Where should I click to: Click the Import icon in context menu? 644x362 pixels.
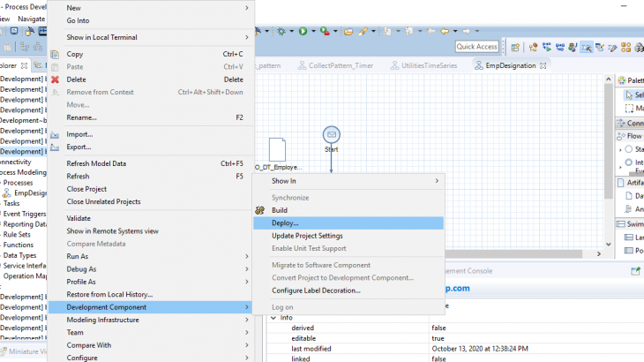[x=56, y=134]
